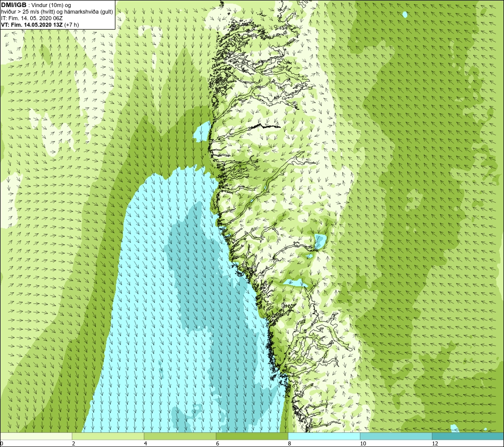Select the 2–4 m/s light green swatch
504x447 pixels.
pos(108,436)
